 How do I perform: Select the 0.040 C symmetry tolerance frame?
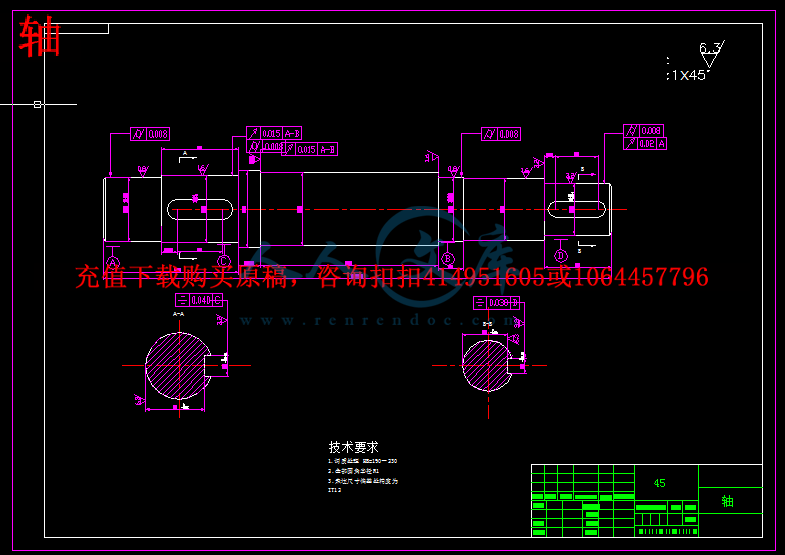click(x=199, y=300)
